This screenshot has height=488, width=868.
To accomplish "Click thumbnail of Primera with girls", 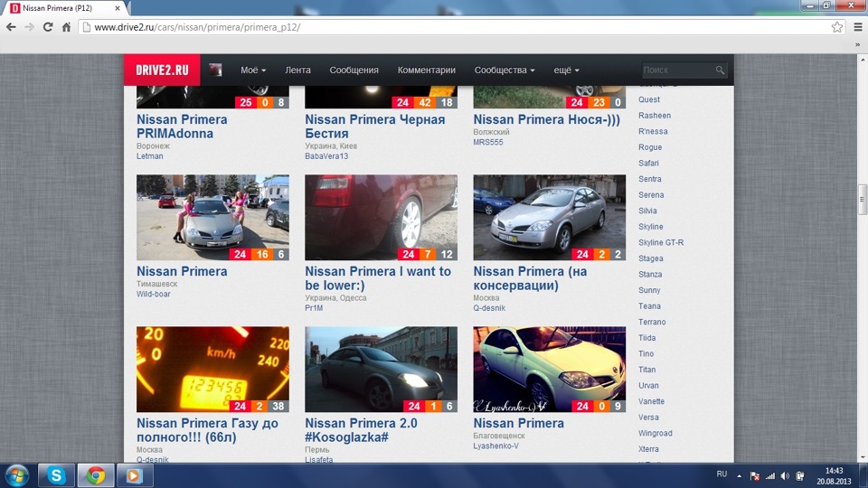I will 212,218.
